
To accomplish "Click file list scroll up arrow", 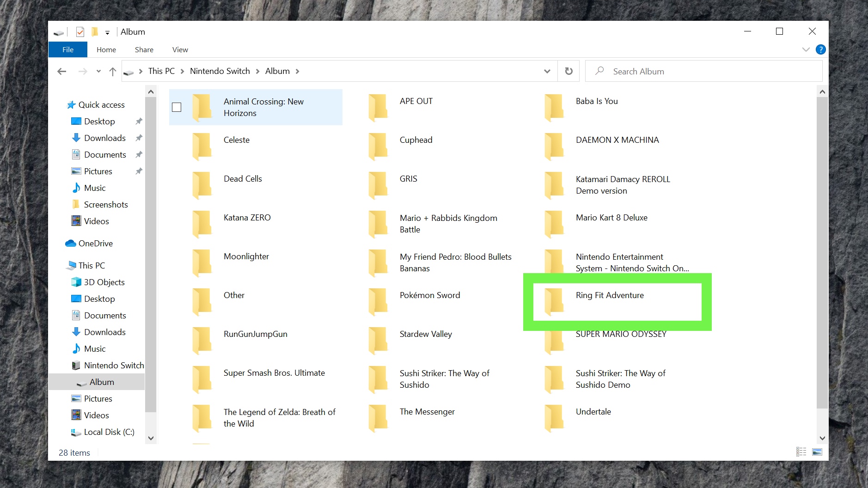I will pos(822,91).
